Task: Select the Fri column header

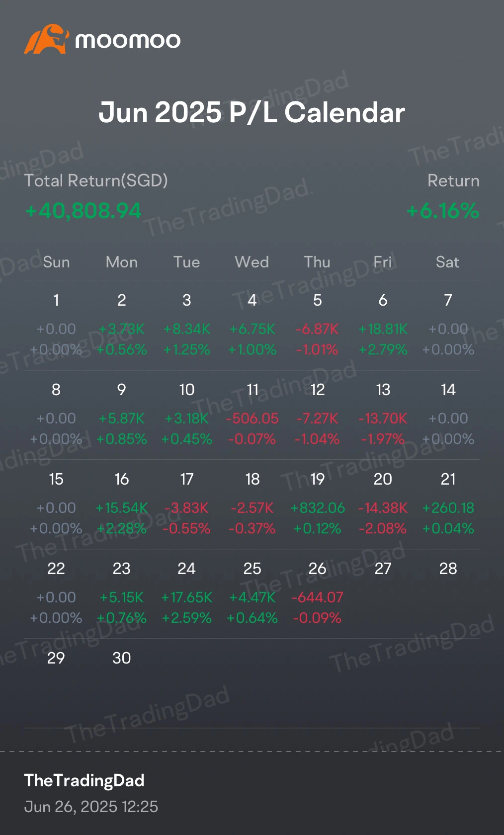Action: pos(383,262)
